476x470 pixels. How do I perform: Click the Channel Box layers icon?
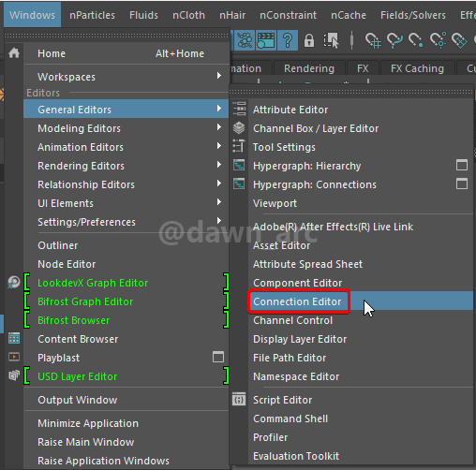[x=239, y=128]
